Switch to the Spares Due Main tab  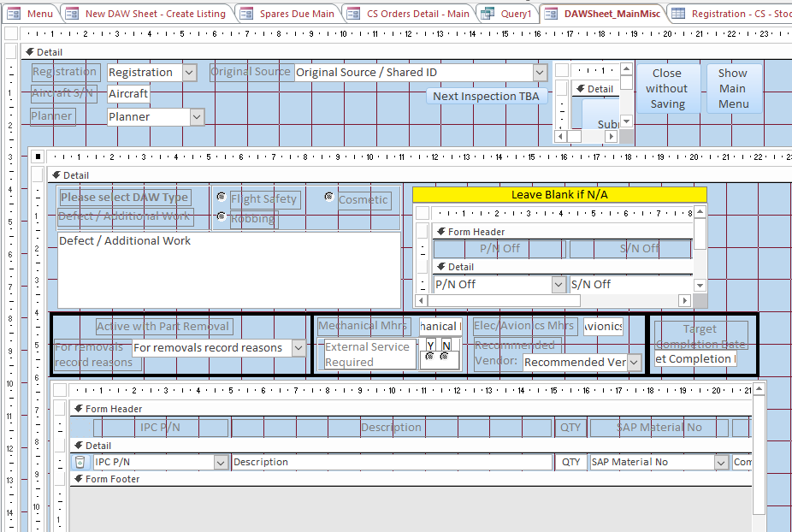(x=288, y=14)
